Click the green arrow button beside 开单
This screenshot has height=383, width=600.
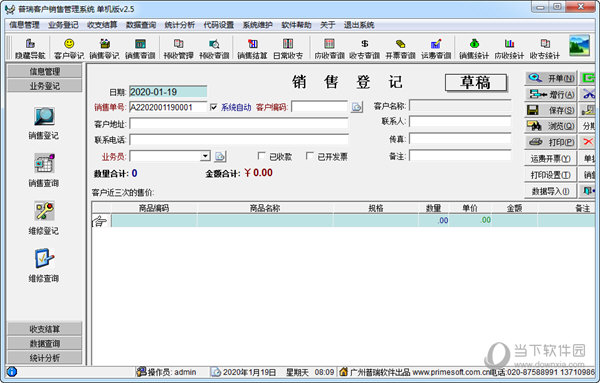(x=588, y=78)
